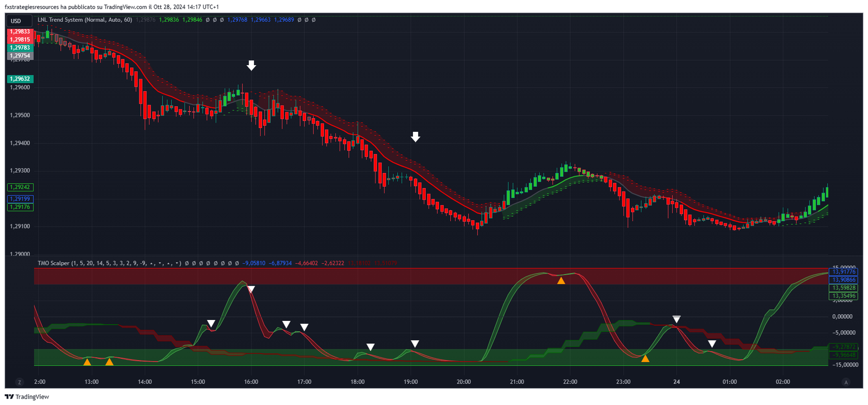Click the 24 date label on the time axis
Viewport: 868px width, 405px height.
tap(676, 382)
